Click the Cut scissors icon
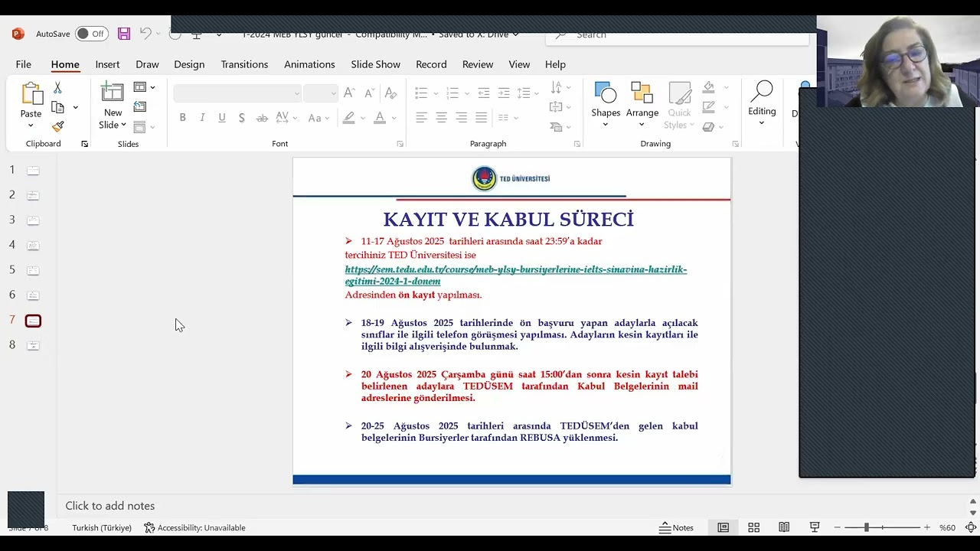This screenshot has width=980, height=551. [x=57, y=88]
